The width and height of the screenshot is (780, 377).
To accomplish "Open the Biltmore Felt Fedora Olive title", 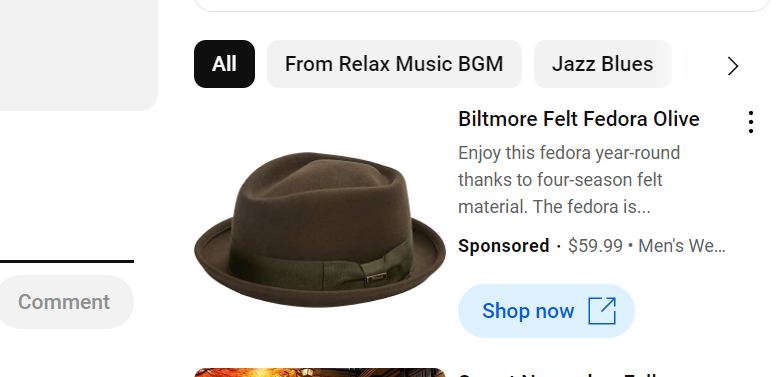I will coord(579,119).
